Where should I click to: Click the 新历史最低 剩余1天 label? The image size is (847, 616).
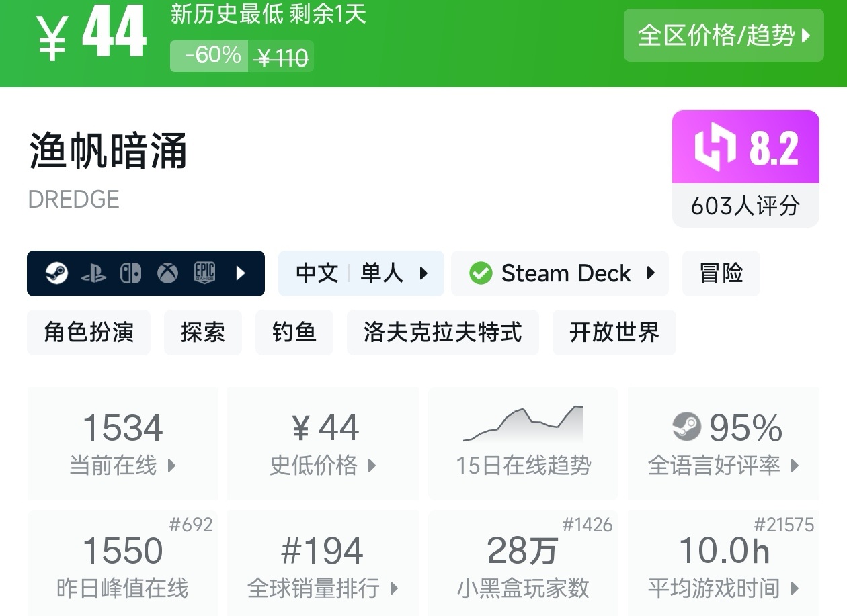pos(268,14)
